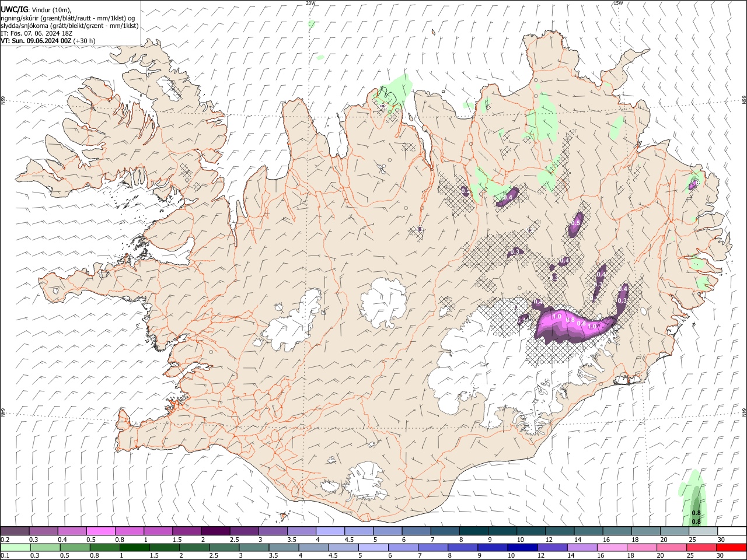This screenshot has height=560, width=747.
Task: Click snow scale swatch between 9 and 10
Action: click(502, 531)
